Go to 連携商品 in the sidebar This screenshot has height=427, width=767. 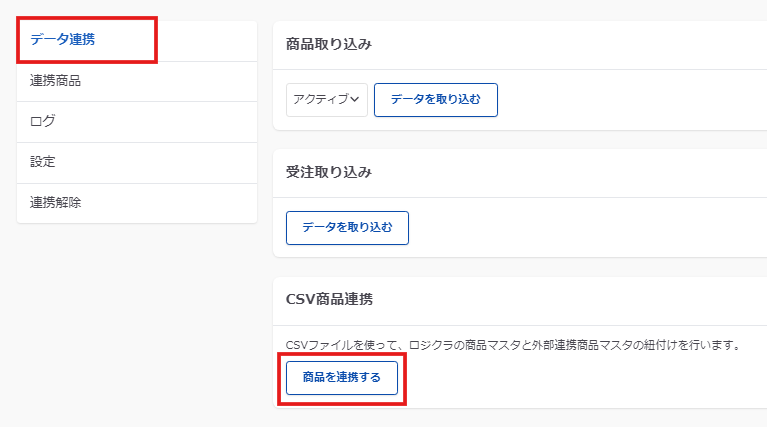(55, 81)
